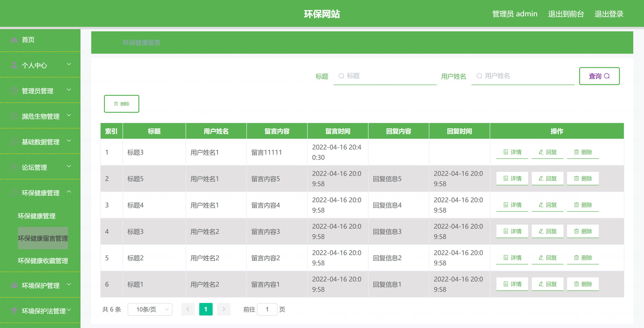The height and width of the screenshot is (328, 644).
Task: Click 删除 button in row 标题5
Action: (x=583, y=178)
